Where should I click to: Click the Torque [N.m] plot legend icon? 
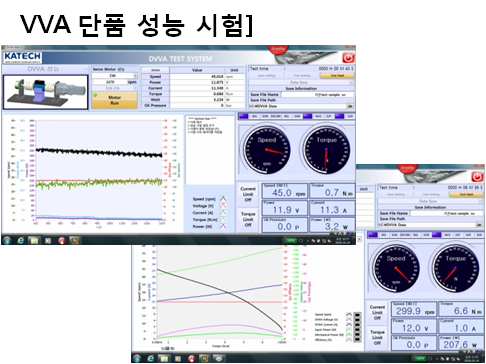click(x=223, y=219)
